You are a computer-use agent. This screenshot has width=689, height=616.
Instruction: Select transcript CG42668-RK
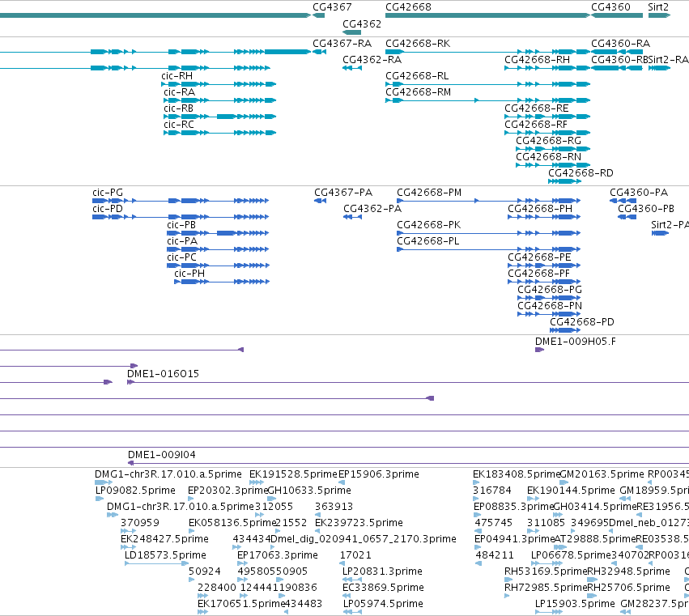pos(418,44)
